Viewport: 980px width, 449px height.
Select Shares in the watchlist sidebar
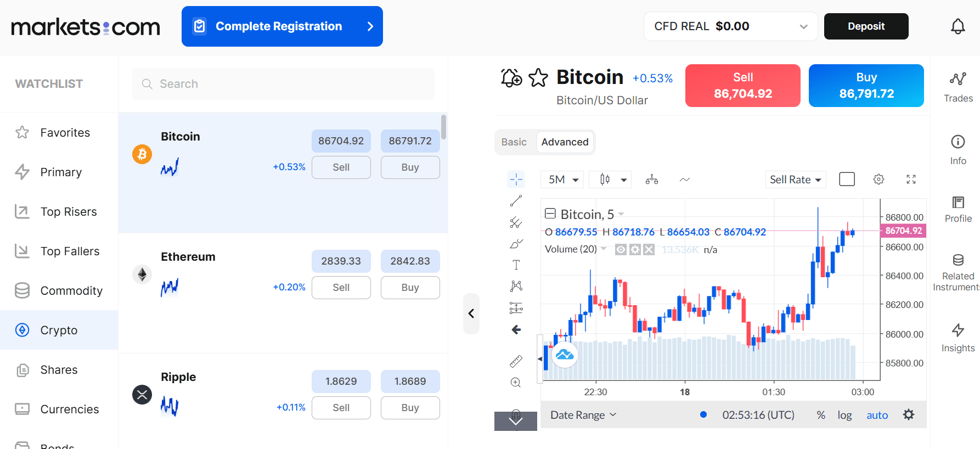pyautogui.click(x=59, y=369)
